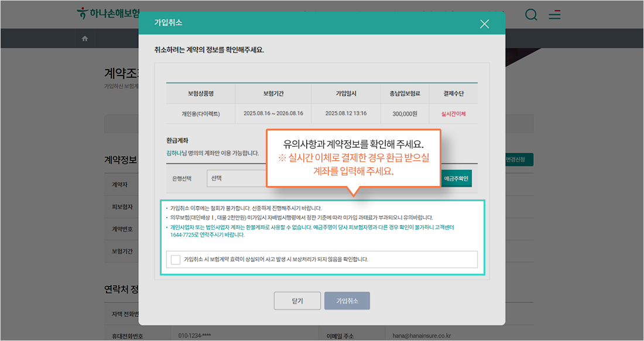The width and height of the screenshot is (644, 341).
Task: Click the 300,000원 premium cell
Action: 405,113
